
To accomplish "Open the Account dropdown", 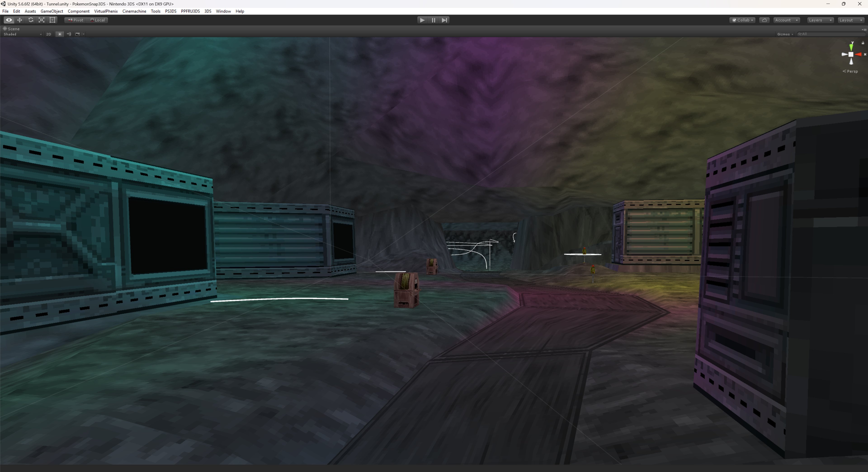I will pos(786,20).
